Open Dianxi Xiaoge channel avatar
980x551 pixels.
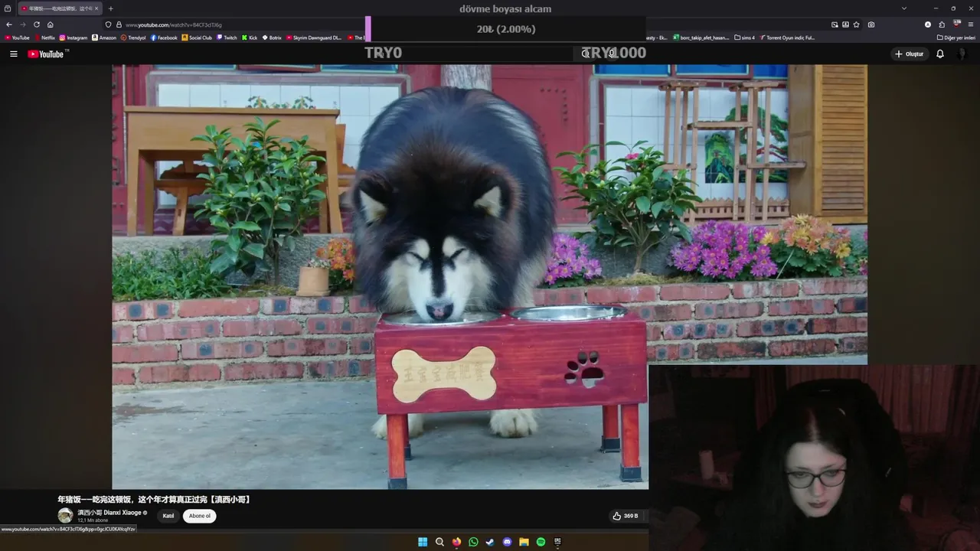pos(65,516)
